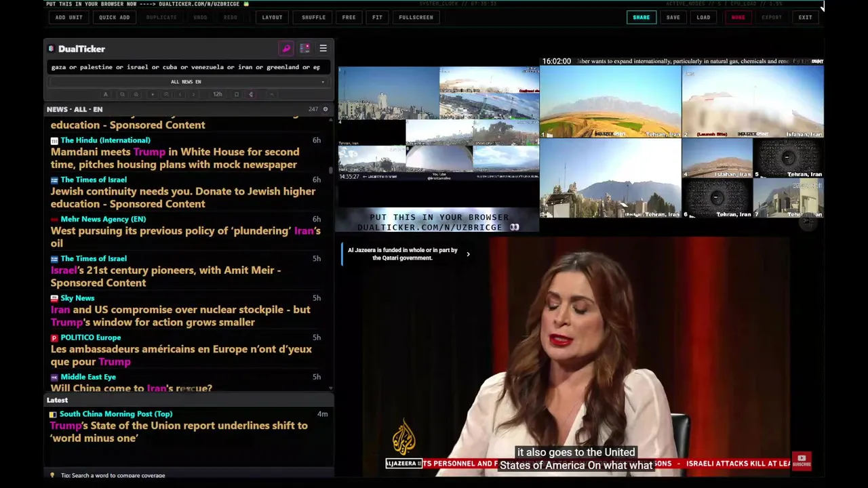The width and height of the screenshot is (868, 488).
Task: Open the multi-city webcam grid video
Action: point(439,123)
